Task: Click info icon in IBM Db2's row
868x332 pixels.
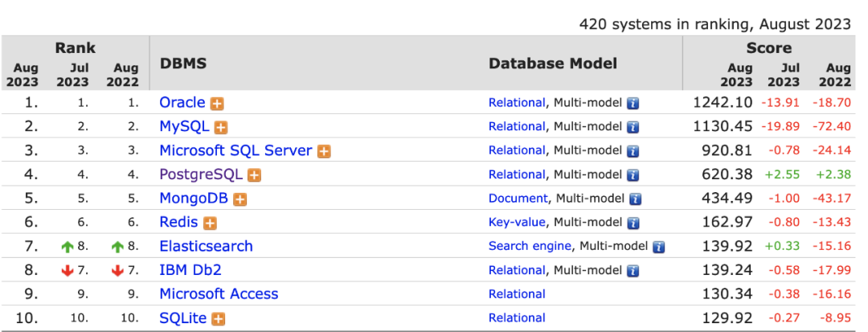Action: (x=633, y=270)
